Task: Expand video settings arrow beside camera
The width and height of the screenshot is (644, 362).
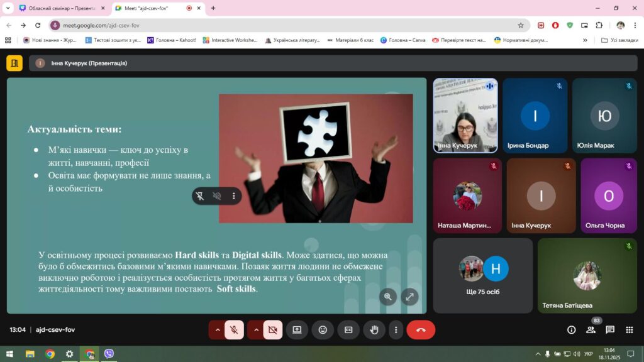Action: click(x=256, y=329)
